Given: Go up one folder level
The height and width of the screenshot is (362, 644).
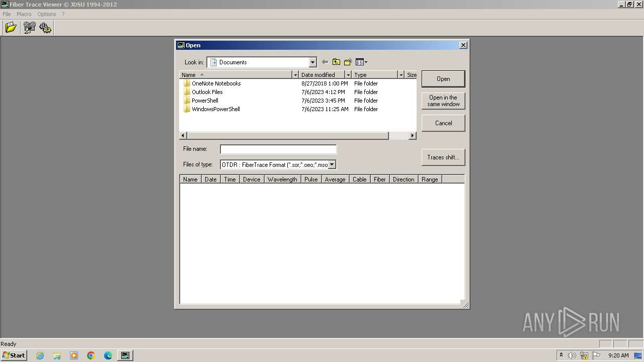Looking at the screenshot, I should pyautogui.click(x=336, y=62).
